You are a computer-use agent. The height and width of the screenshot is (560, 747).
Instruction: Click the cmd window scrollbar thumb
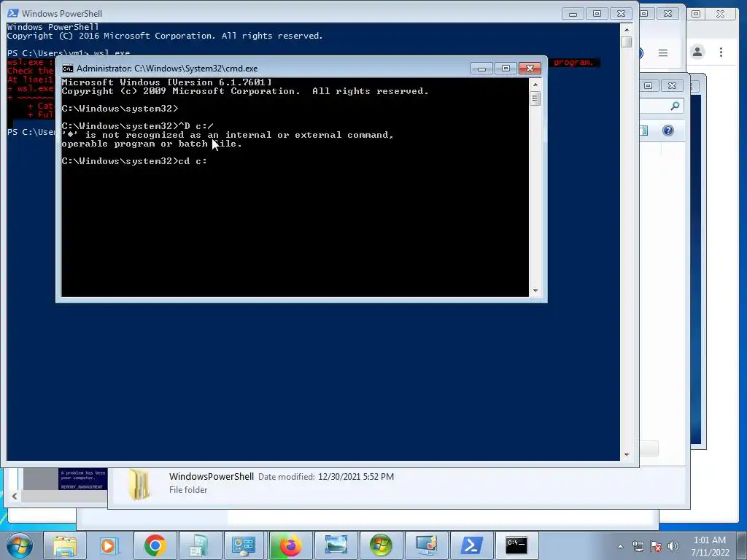pyautogui.click(x=535, y=98)
